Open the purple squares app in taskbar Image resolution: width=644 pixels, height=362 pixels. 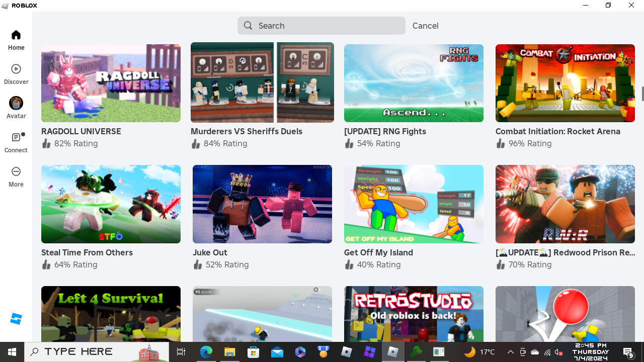click(370, 352)
